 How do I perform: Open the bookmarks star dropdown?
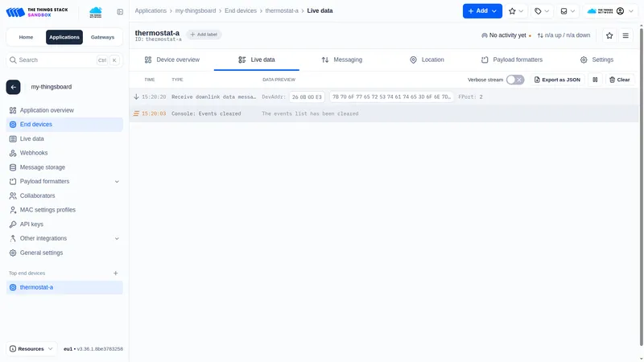[x=516, y=11]
